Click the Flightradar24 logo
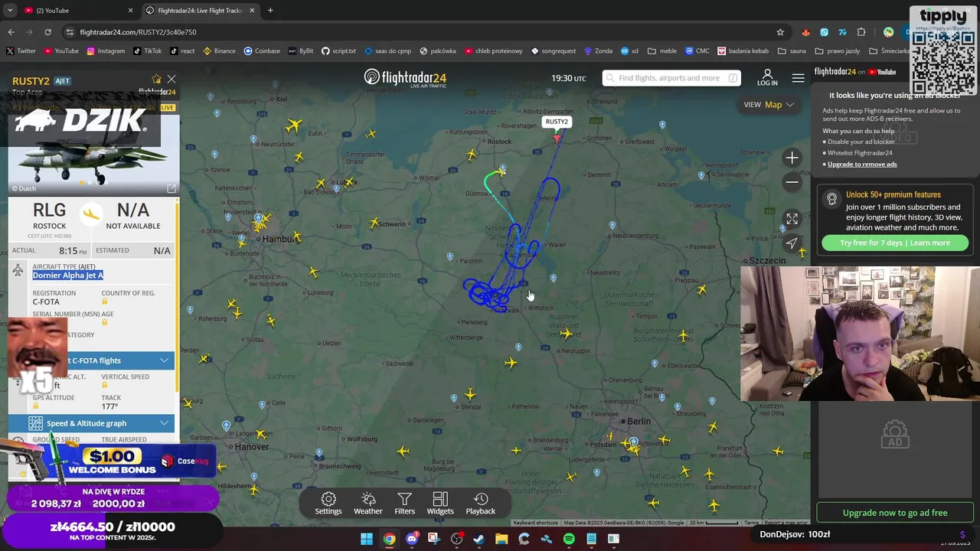The image size is (980, 551). click(405, 78)
